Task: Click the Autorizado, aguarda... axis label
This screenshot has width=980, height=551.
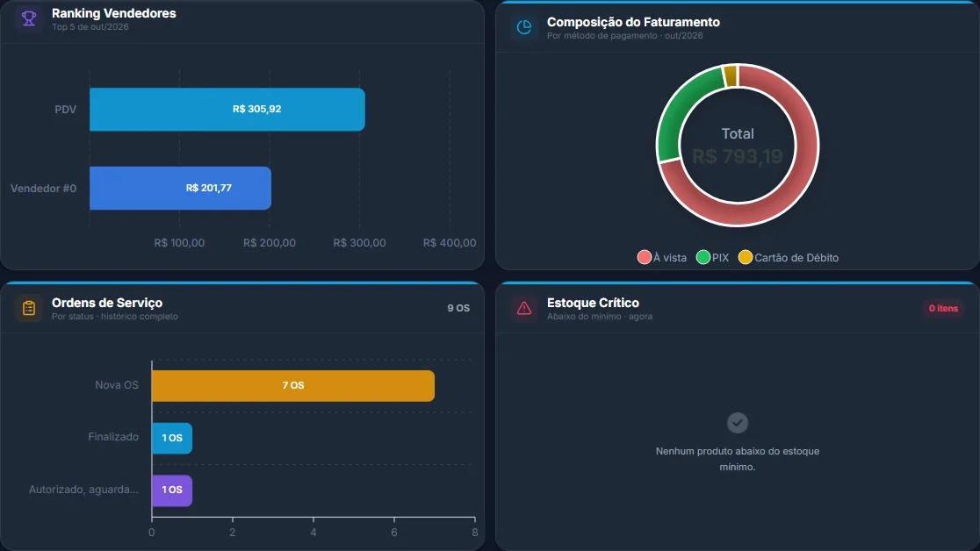Action: point(83,490)
